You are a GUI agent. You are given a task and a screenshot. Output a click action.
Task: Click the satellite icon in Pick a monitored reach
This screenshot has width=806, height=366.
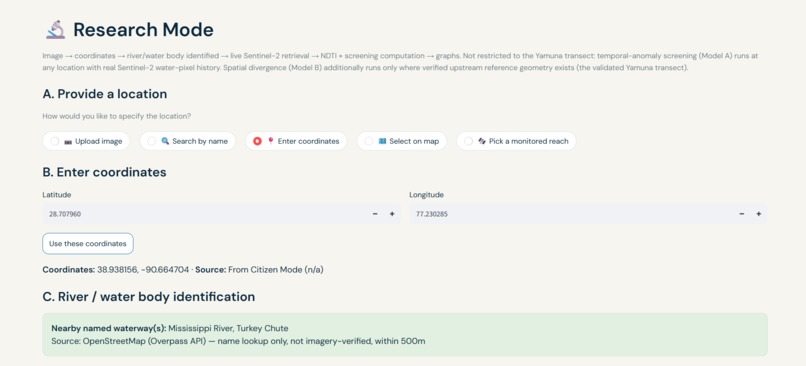click(482, 141)
